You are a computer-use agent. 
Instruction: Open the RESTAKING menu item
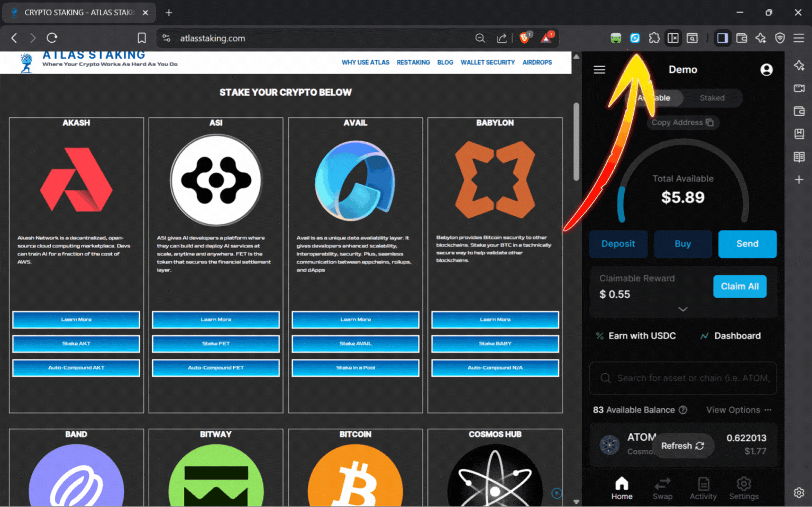413,62
